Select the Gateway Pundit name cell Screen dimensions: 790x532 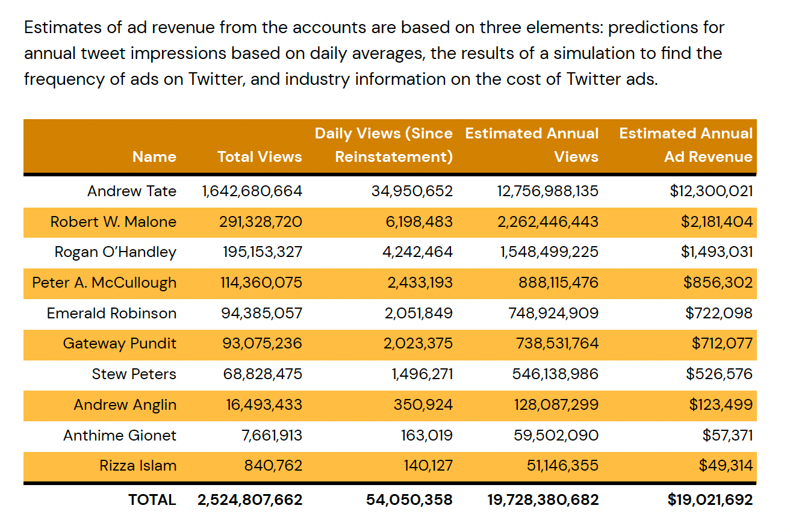tap(119, 344)
